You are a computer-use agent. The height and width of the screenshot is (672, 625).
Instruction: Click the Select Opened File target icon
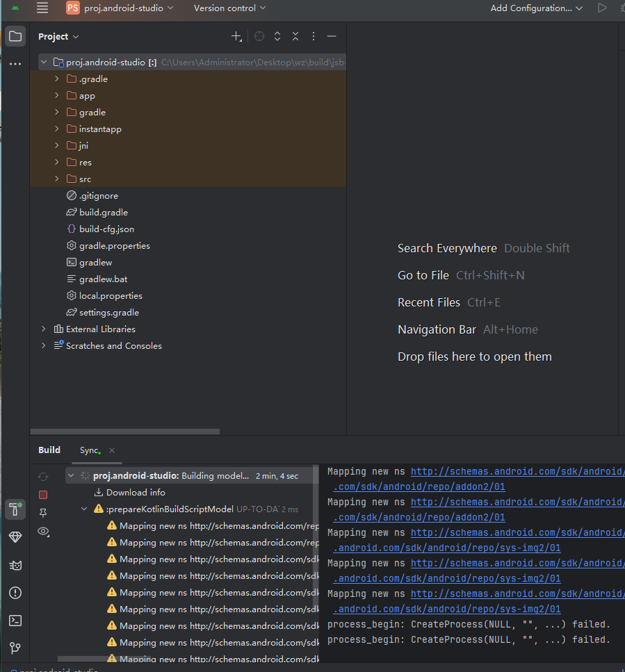[259, 37]
